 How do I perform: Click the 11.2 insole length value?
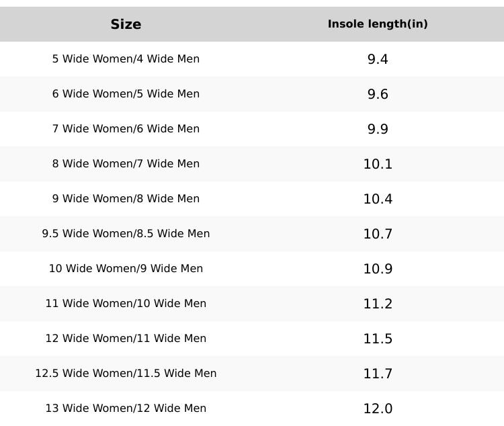click(378, 304)
